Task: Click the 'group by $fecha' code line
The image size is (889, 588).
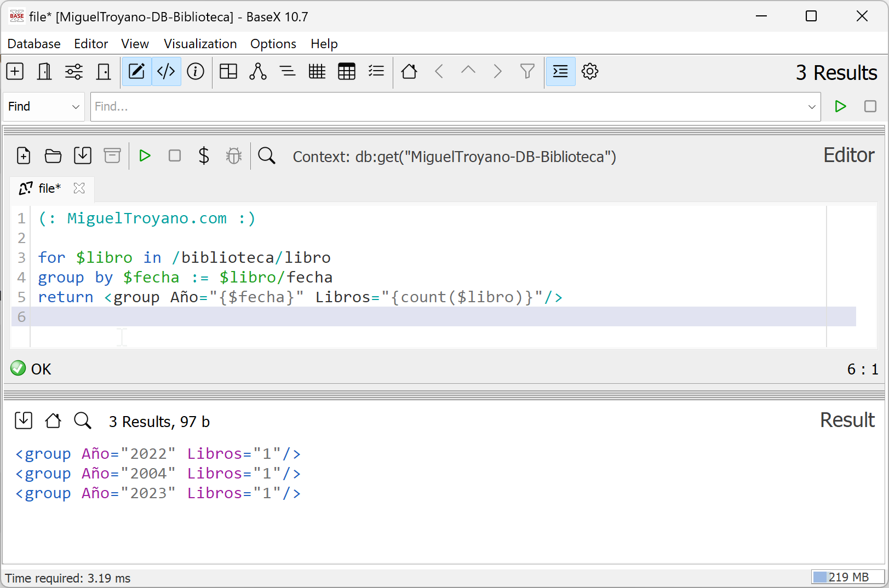Action: tap(185, 278)
